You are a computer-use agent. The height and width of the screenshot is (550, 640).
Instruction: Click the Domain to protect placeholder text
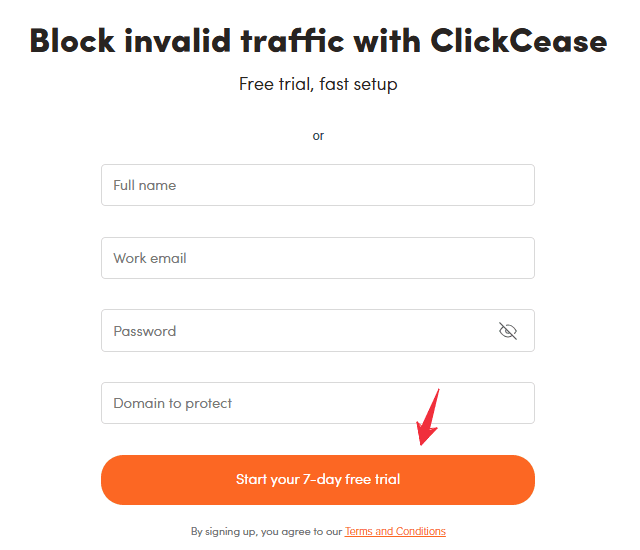173,403
